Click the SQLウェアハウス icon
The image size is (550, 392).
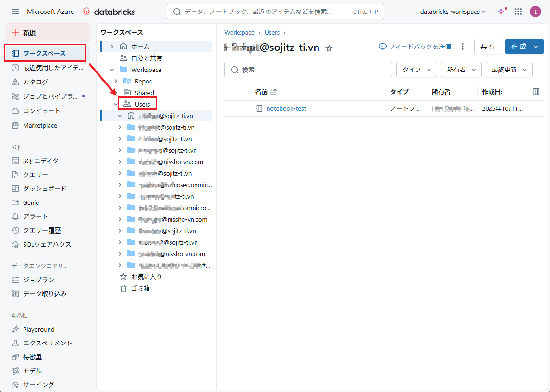15,245
